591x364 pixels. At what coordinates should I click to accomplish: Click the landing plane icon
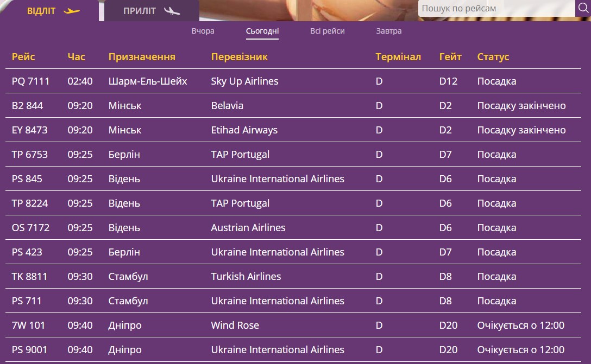point(172,11)
